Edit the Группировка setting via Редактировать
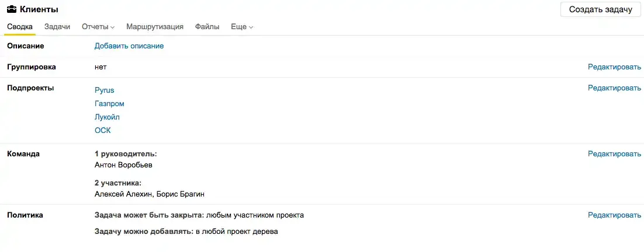This screenshot has height=252, width=644. tap(614, 66)
